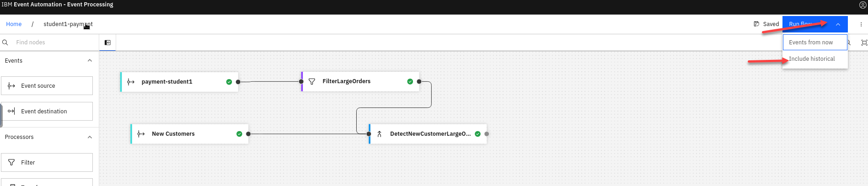Click the fit-to-screen canvas icon

tap(864, 43)
